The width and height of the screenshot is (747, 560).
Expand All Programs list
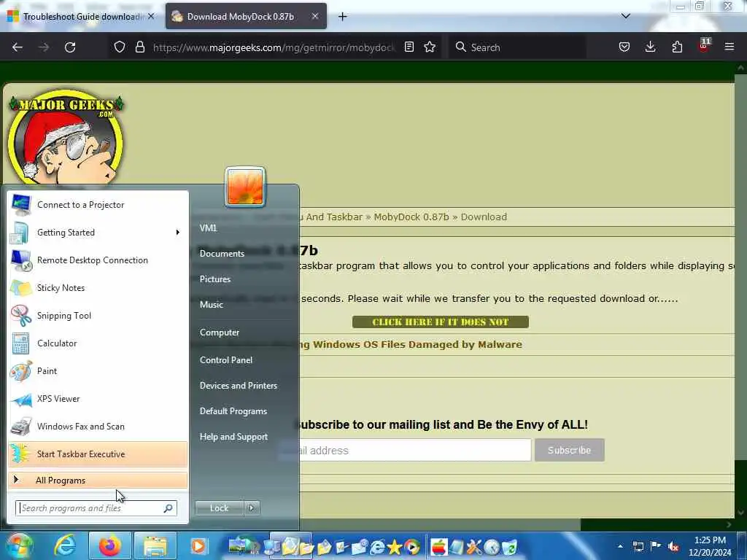[x=98, y=480]
